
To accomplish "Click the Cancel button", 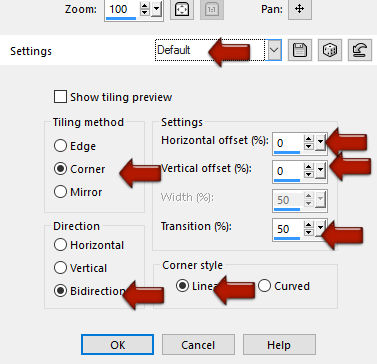I will pos(198,345).
